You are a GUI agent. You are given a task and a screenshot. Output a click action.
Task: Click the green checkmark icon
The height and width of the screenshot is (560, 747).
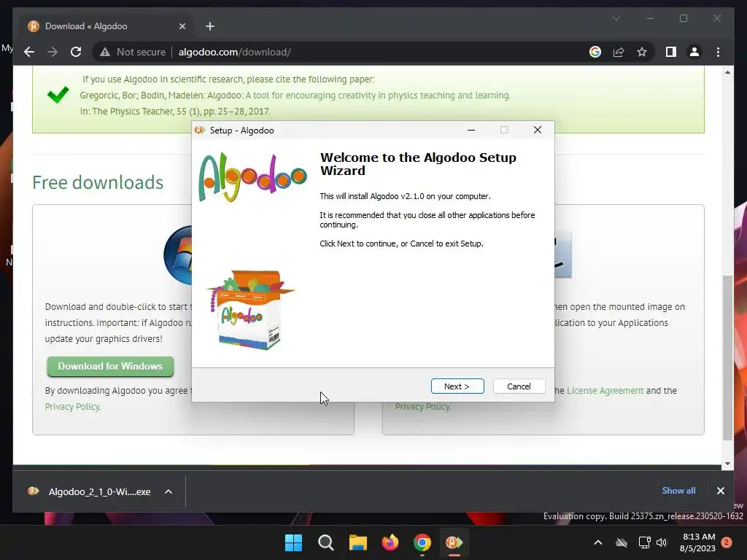[58, 94]
